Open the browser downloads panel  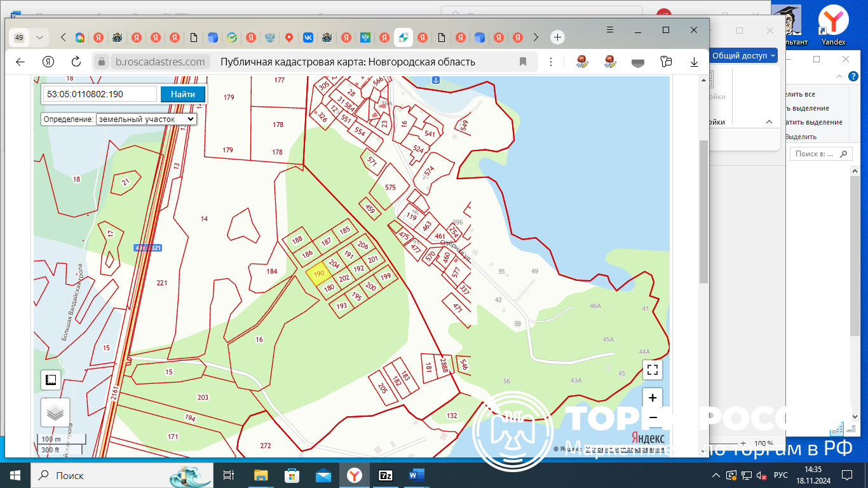[695, 62]
